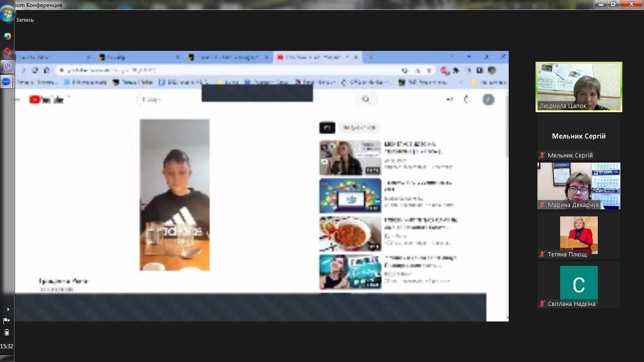This screenshot has width=644, height=362.
Task: Select Світлана Надєіна's avatar tile
Action: 579,285
